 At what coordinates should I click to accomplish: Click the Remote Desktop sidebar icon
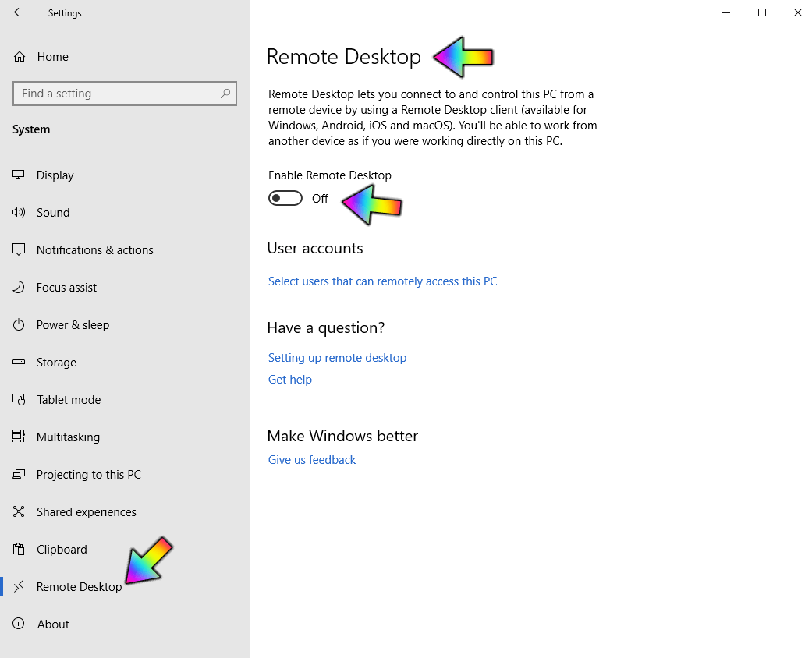coord(19,586)
